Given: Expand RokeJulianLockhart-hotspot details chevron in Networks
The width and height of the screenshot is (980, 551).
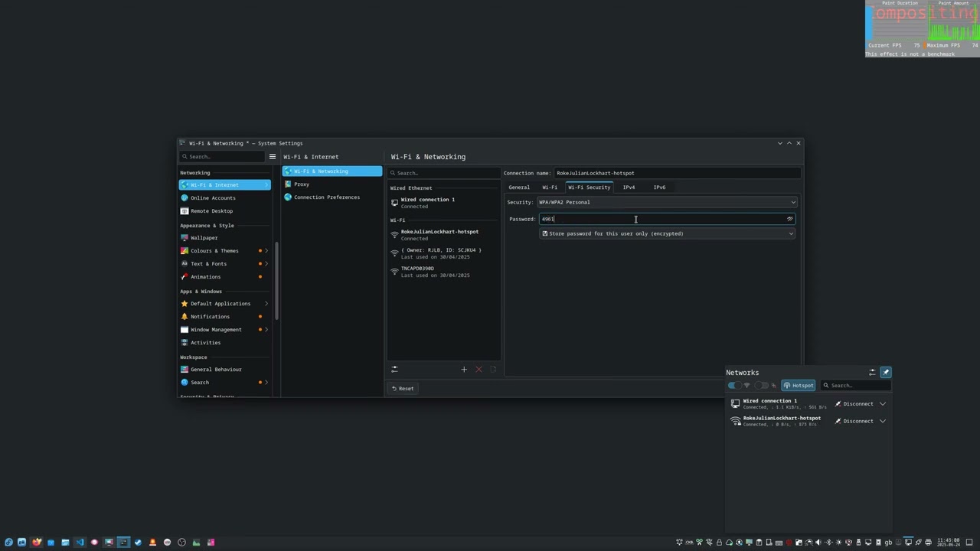Looking at the screenshot, I should pyautogui.click(x=883, y=421).
